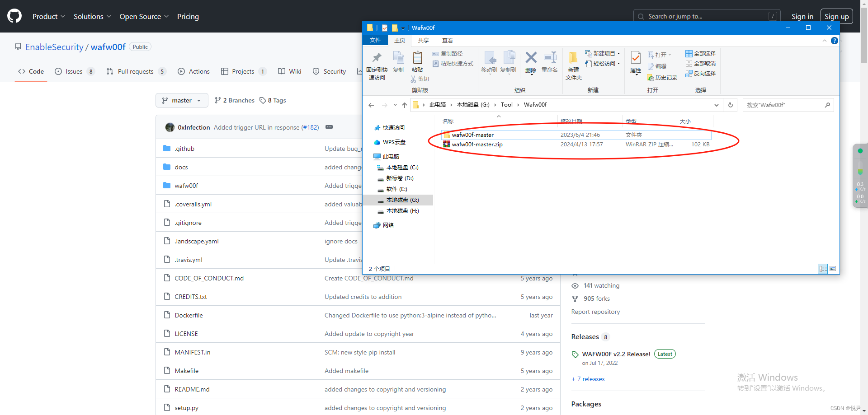The height and width of the screenshot is (415, 868).
Task: Click Report repository link
Action: pyautogui.click(x=595, y=312)
